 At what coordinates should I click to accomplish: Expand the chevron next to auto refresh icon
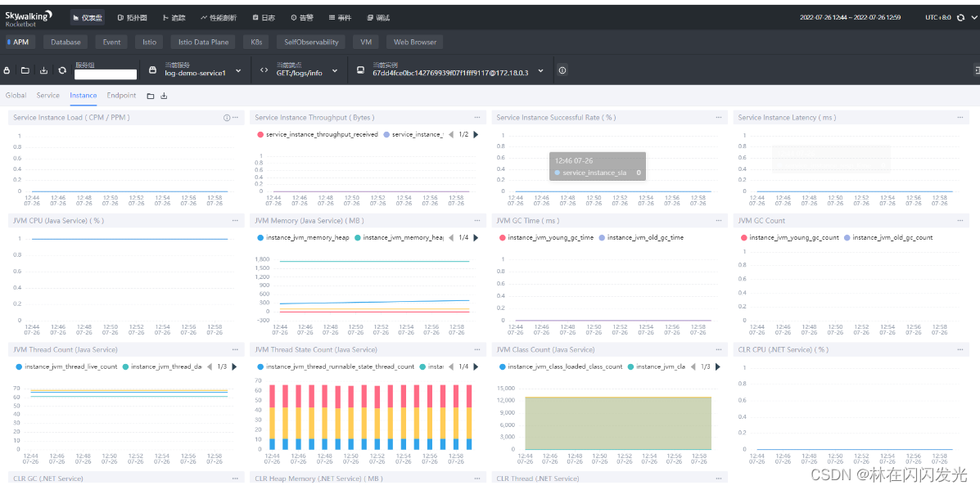973,17
